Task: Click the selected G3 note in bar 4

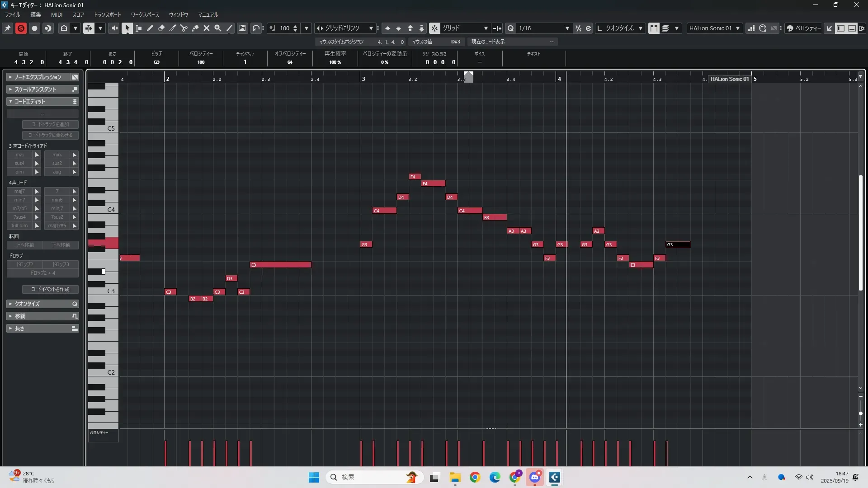Action: click(678, 244)
